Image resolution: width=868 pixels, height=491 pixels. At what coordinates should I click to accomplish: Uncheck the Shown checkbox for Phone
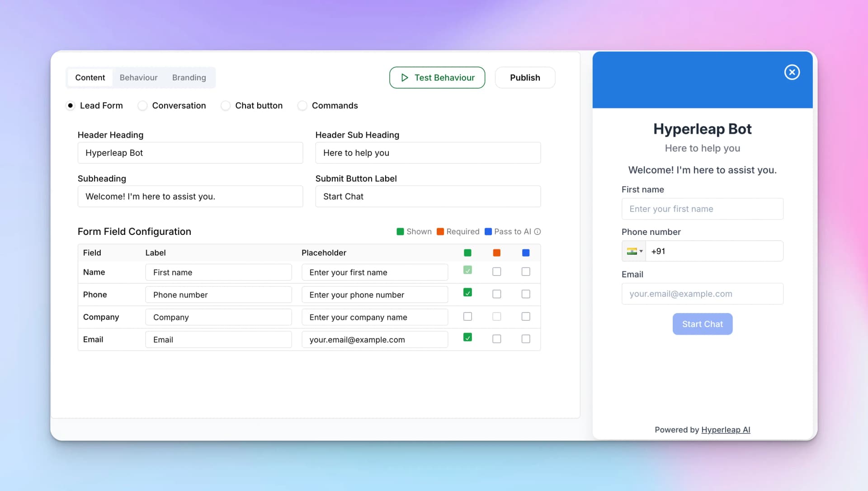coord(467,293)
